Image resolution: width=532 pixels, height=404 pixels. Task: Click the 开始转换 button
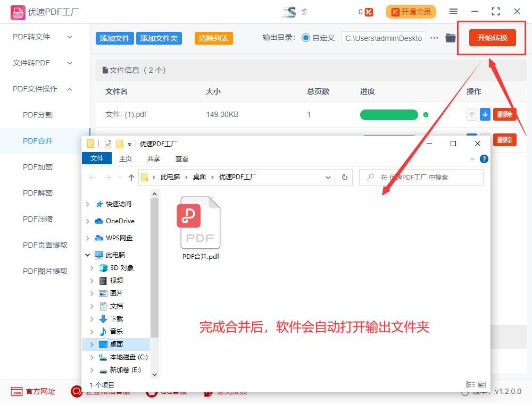(x=491, y=38)
